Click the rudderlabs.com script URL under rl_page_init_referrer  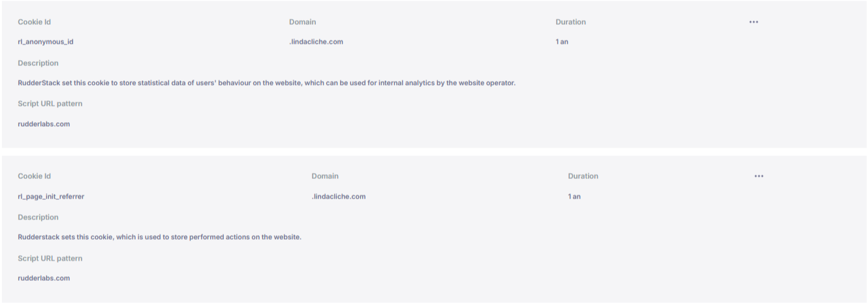coord(44,278)
